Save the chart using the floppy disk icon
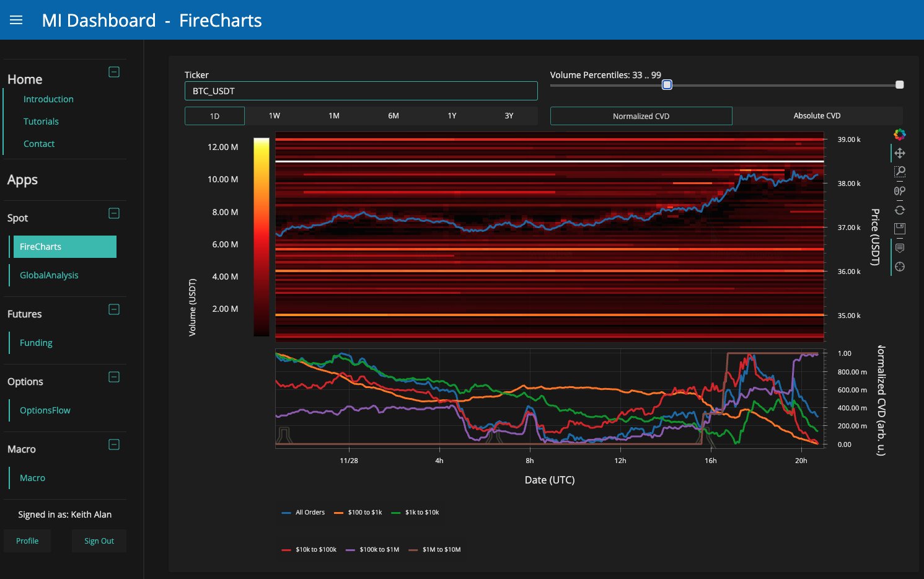The width and height of the screenshot is (924, 579). [x=900, y=228]
